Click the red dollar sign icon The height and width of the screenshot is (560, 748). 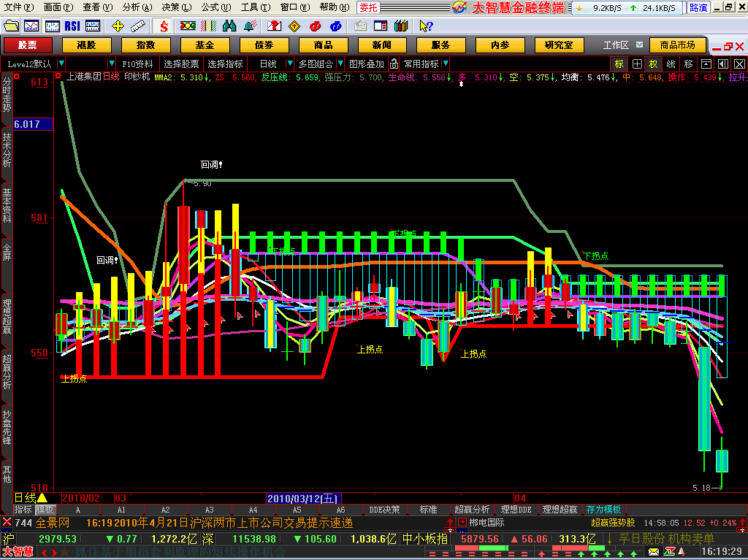[164, 26]
